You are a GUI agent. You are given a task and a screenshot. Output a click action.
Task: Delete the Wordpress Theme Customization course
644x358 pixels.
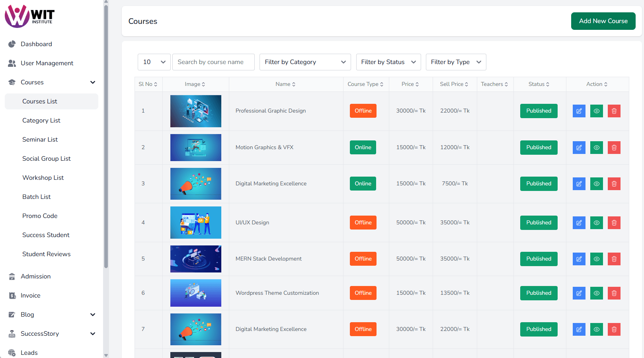pyautogui.click(x=614, y=293)
